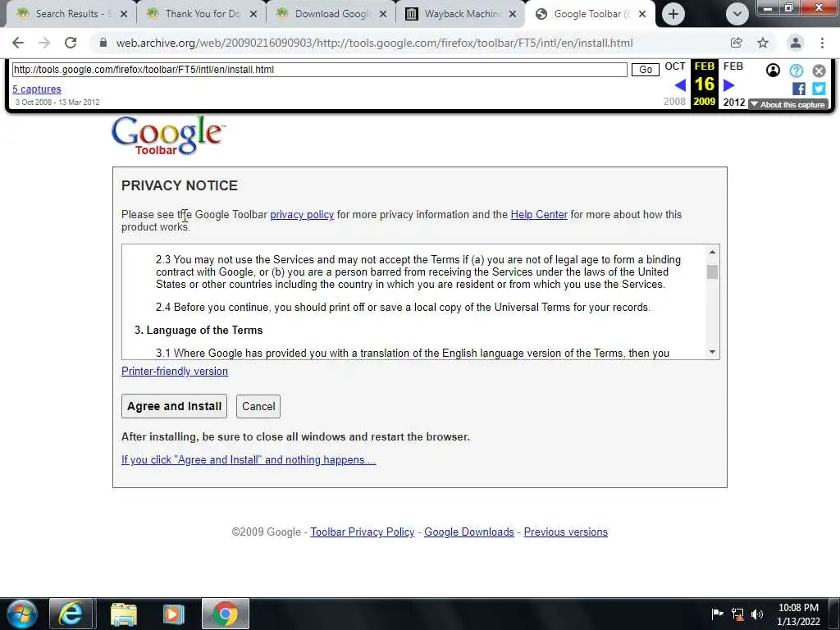Click the terms box scrollbar thumb
The image size is (840, 630).
coord(712,272)
